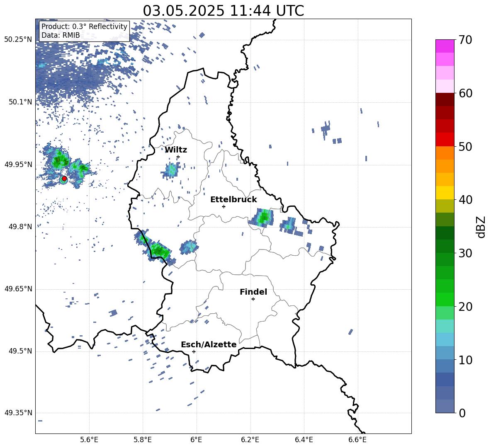Pick the bright red colorbar swatch above 50
Viewport: 491px width, 448px height.
click(445, 140)
